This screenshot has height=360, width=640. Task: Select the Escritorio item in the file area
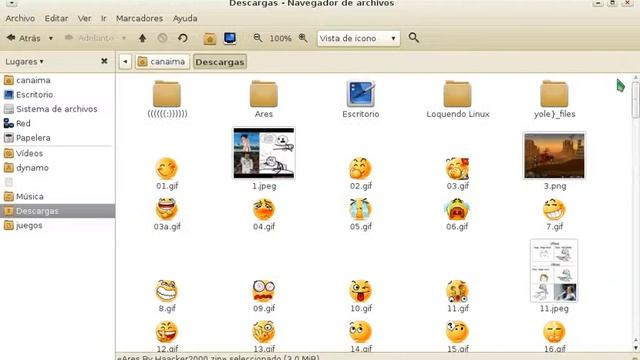(360, 99)
